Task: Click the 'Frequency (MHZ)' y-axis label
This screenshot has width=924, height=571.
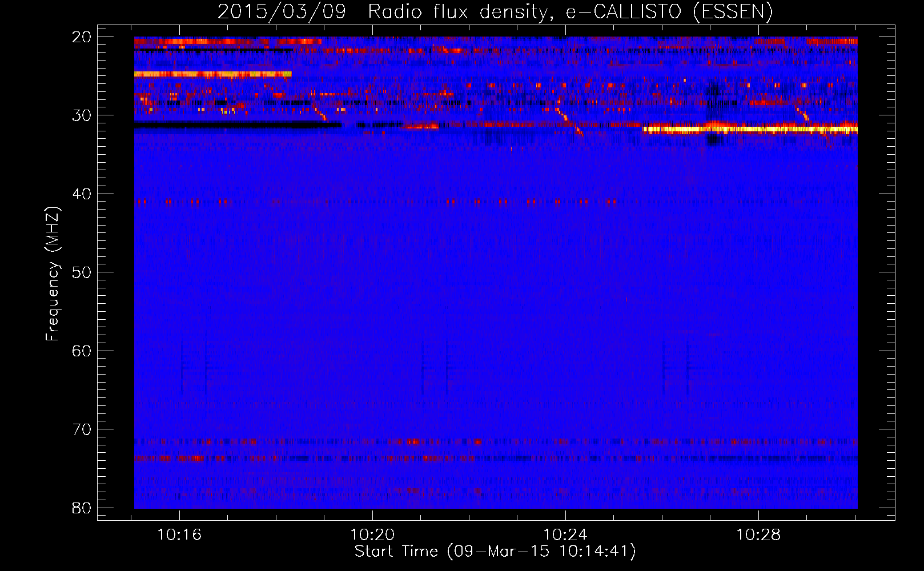Action: [x=53, y=274]
